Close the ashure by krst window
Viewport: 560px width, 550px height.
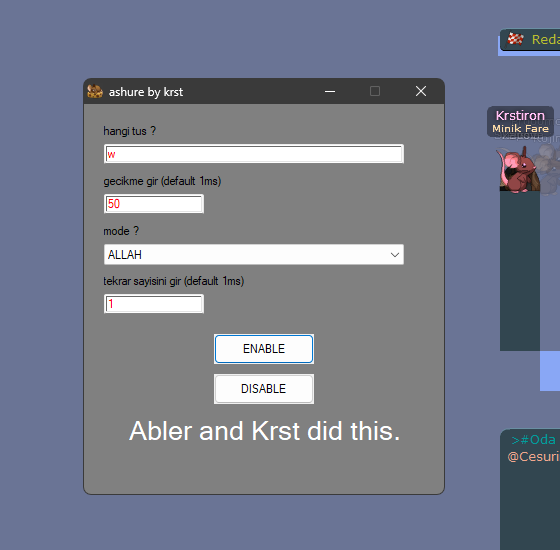tap(421, 91)
